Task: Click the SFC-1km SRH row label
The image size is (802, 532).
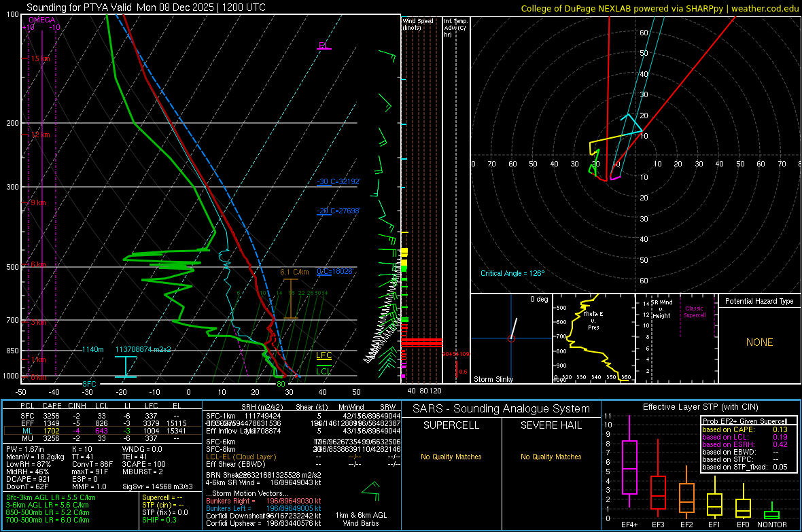Action: (x=221, y=416)
